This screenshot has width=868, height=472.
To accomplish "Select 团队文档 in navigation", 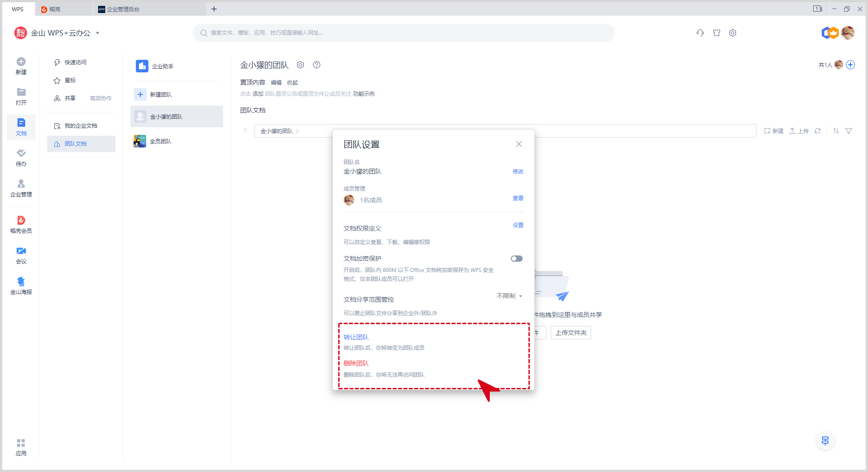I will coord(81,144).
